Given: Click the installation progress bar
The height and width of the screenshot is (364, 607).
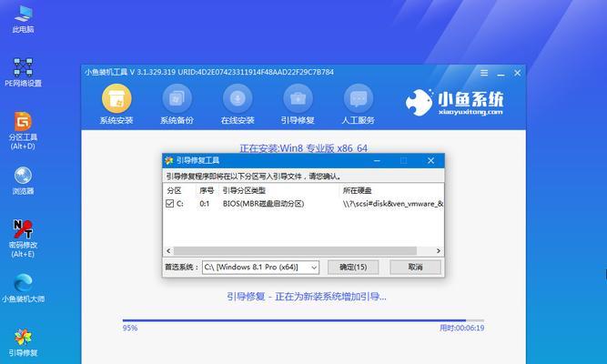Looking at the screenshot, I should coord(303,320).
